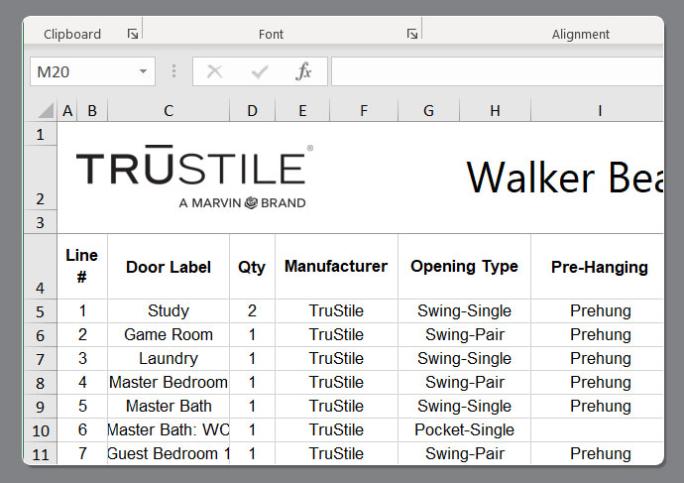Select column A header

[67, 111]
